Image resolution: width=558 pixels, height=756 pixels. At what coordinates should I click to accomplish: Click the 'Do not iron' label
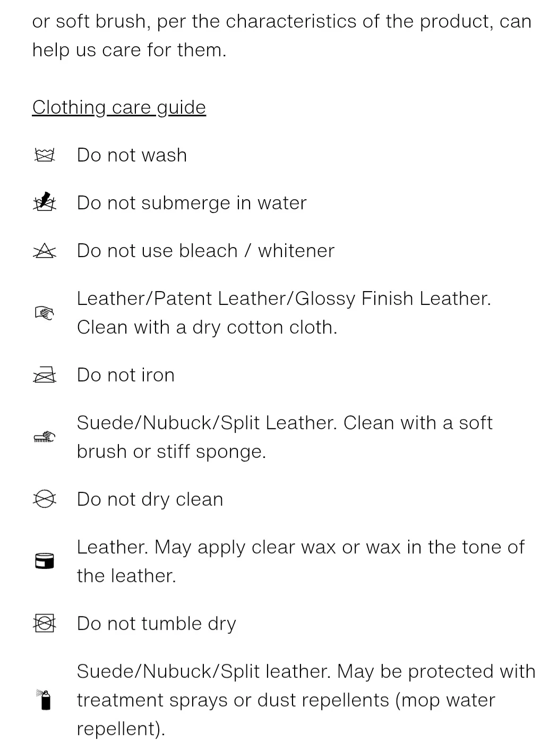126,375
